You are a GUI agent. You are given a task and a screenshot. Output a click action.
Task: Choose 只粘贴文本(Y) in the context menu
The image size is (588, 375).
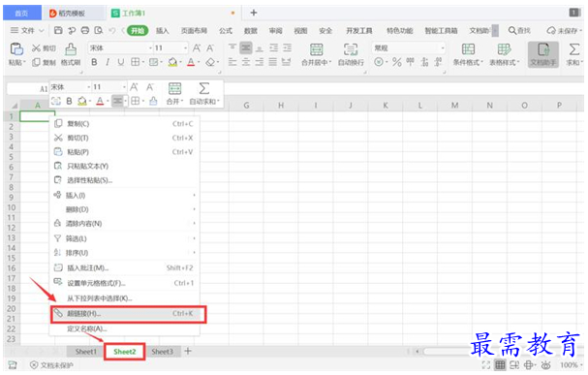tap(124, 166)
